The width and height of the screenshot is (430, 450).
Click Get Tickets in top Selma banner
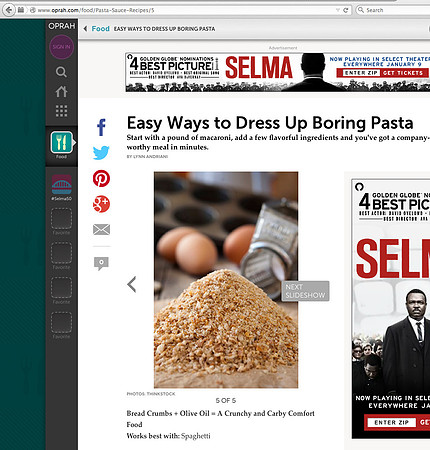tap(403, 73)
